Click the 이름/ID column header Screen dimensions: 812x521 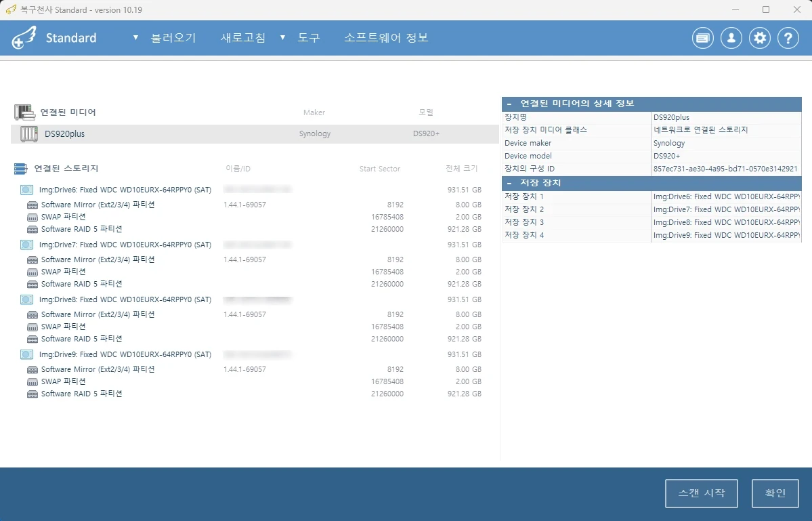tap(238, 169)
